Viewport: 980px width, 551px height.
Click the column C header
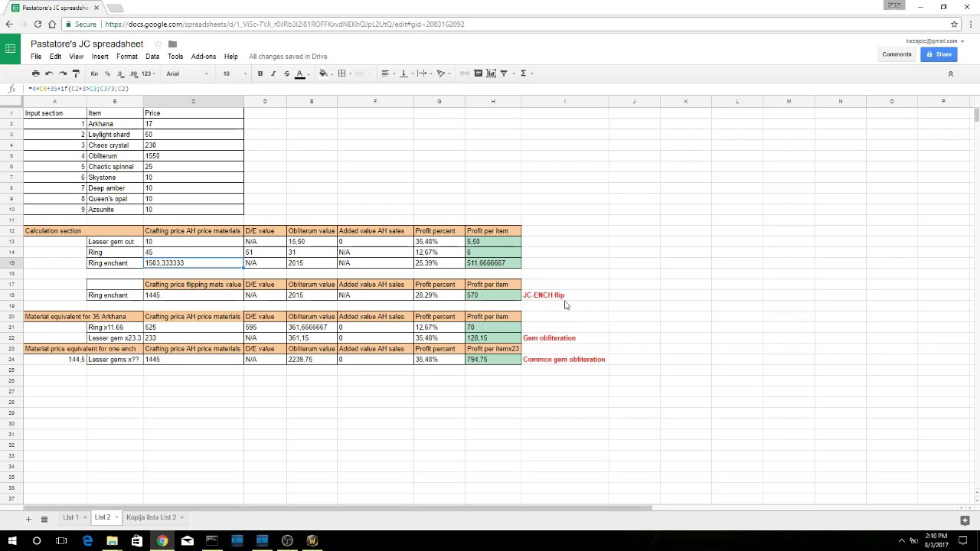193,101
